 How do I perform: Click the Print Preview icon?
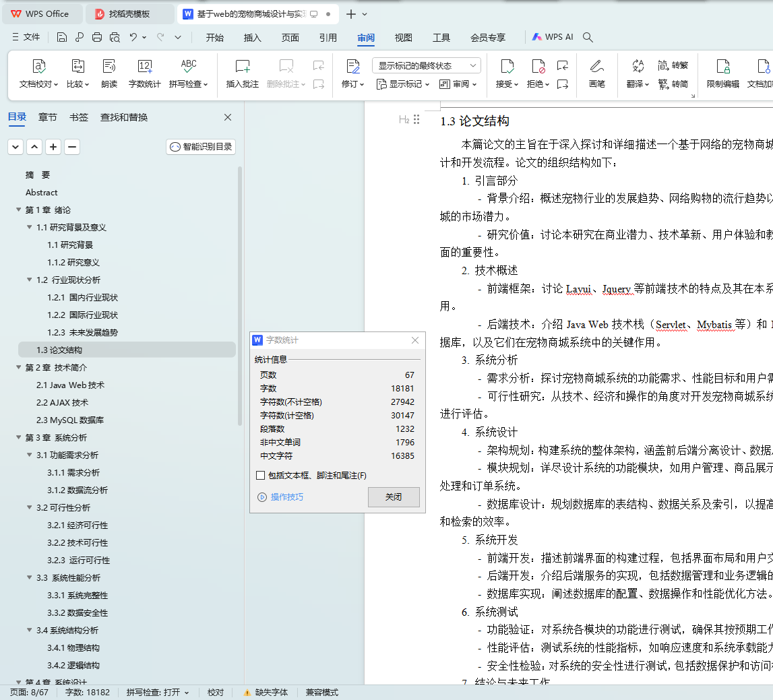coord(115,37)
